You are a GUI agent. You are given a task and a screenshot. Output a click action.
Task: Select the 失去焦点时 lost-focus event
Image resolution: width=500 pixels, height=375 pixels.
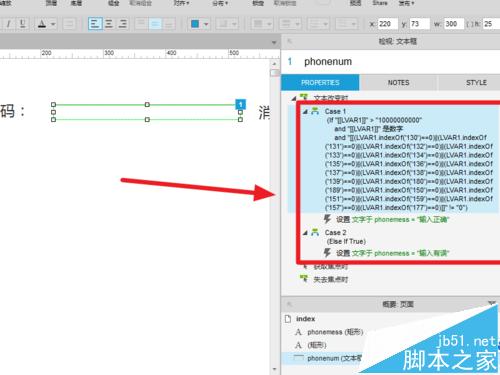click(x=331, y=279)
